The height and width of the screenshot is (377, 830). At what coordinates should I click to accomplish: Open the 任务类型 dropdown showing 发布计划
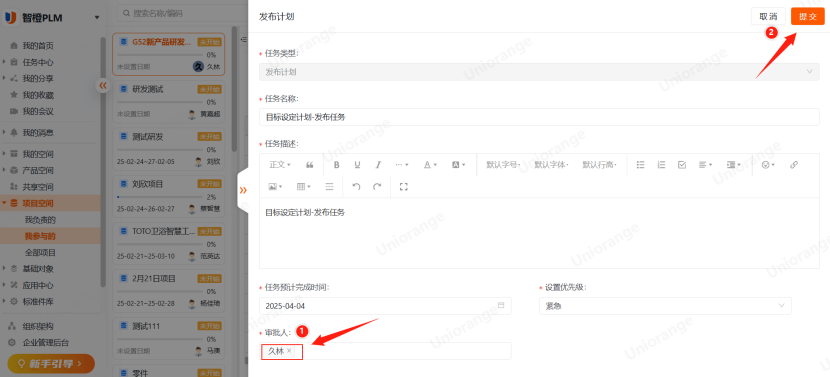(539, 71)
